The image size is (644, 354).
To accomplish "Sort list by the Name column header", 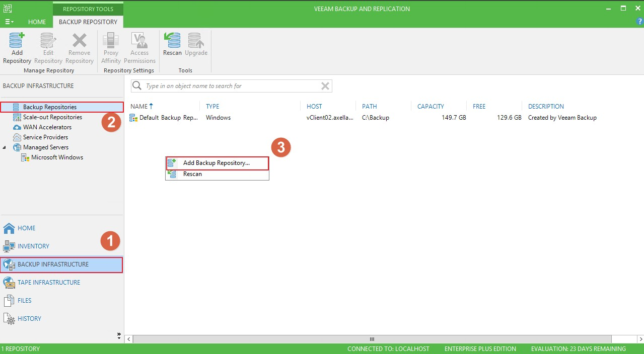I will click(139, 106).
